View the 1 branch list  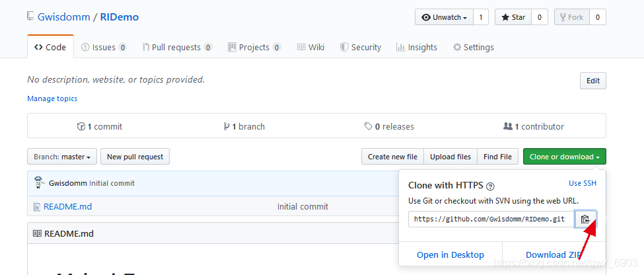pyautogui.click(x=244, y=127)
